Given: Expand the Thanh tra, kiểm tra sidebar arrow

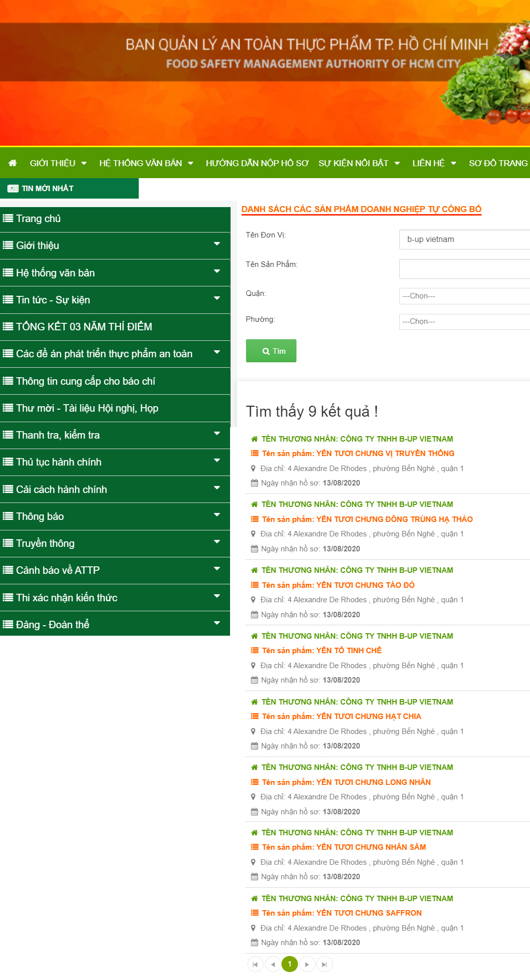Looking at the screenshot, I should (x=217, y=433).
